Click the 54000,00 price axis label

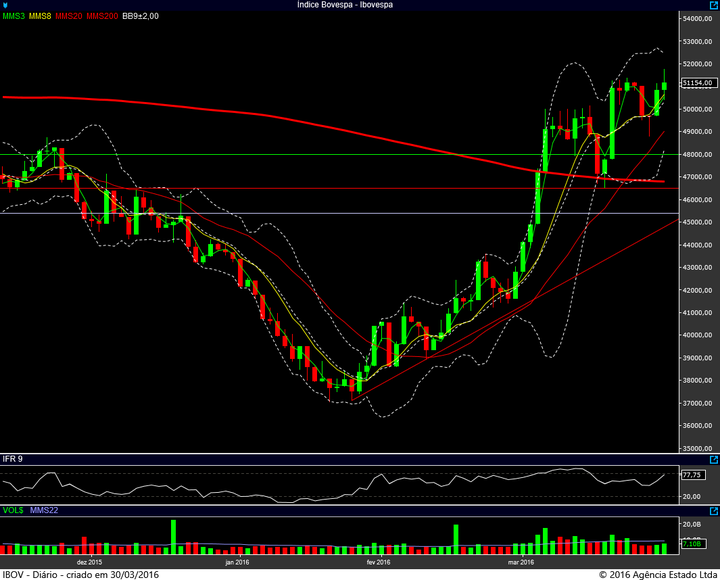[698, 18]
